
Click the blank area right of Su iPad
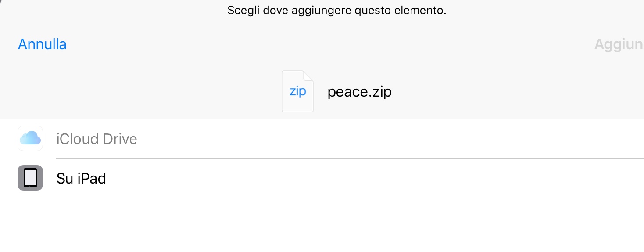point(373,179)
